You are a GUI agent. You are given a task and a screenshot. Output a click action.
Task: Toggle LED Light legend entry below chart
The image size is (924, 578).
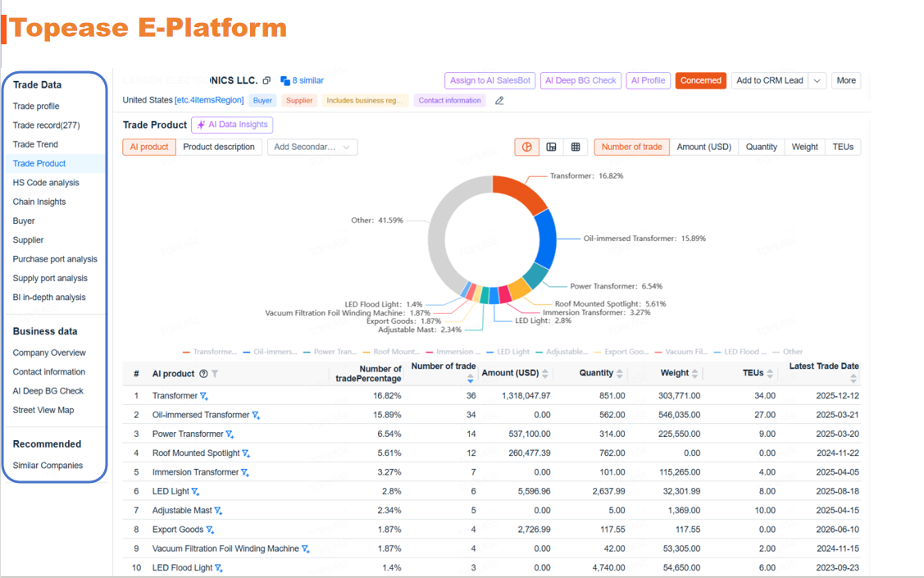(x=508, y=352)
